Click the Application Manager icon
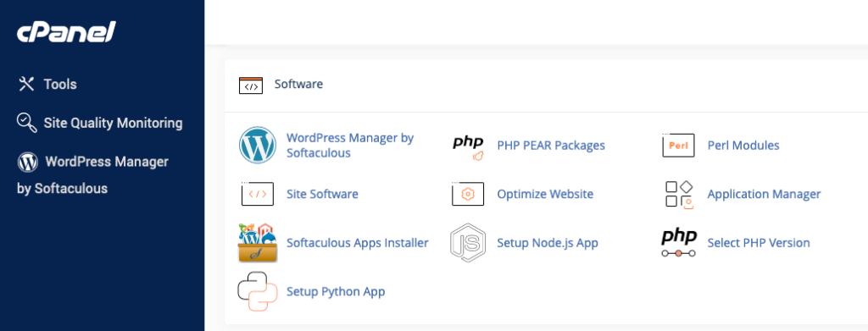 679,195
